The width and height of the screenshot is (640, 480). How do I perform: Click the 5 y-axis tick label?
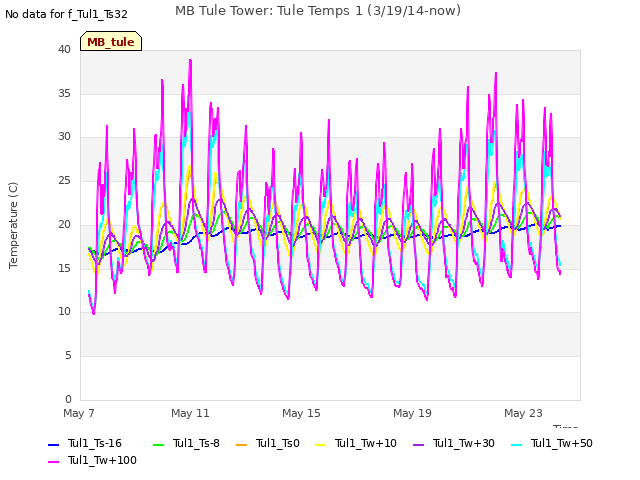coord(68,356)
